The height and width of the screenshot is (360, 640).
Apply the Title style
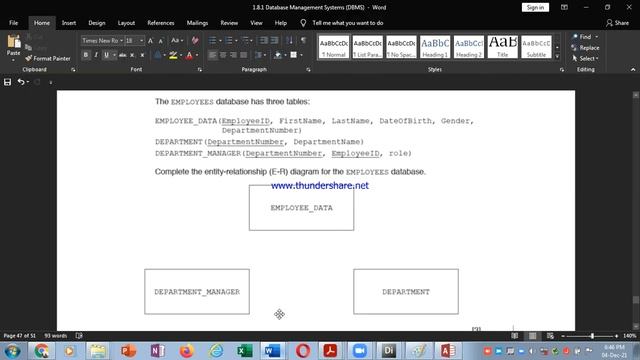(502, 47)
